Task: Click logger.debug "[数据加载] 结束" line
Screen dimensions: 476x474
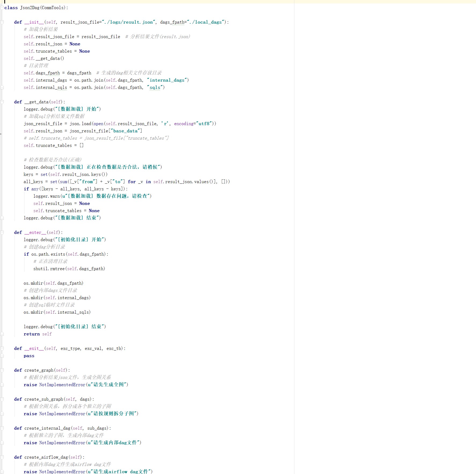Action: pos(62,218)
